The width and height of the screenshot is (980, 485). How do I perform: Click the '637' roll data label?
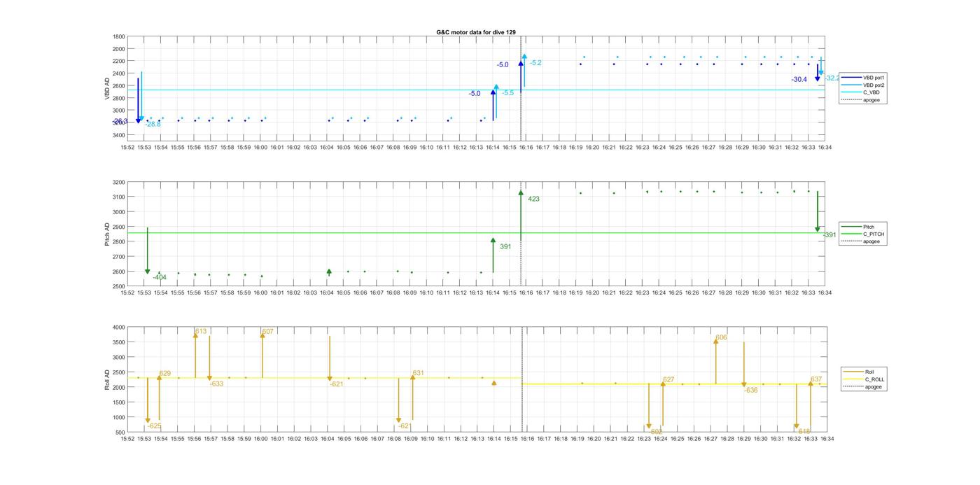click(816, 379)
